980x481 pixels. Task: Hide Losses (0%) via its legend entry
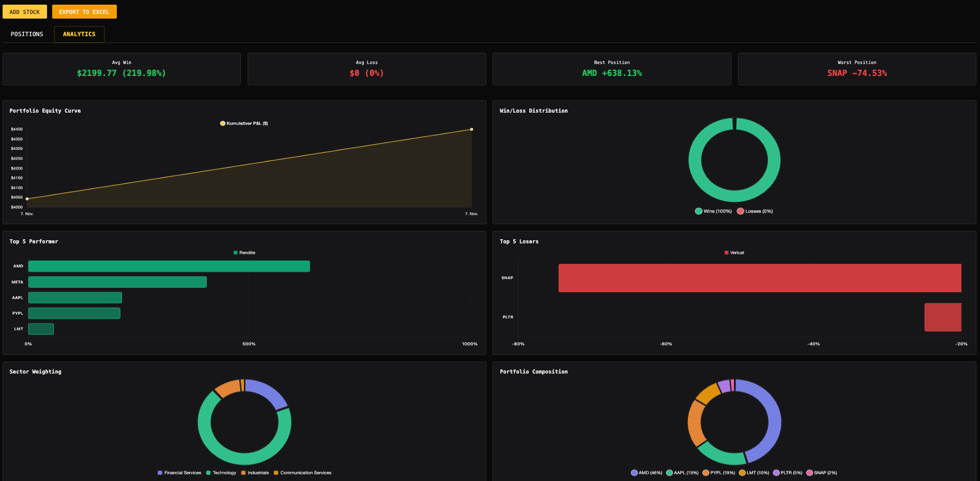tap(740, 211)
